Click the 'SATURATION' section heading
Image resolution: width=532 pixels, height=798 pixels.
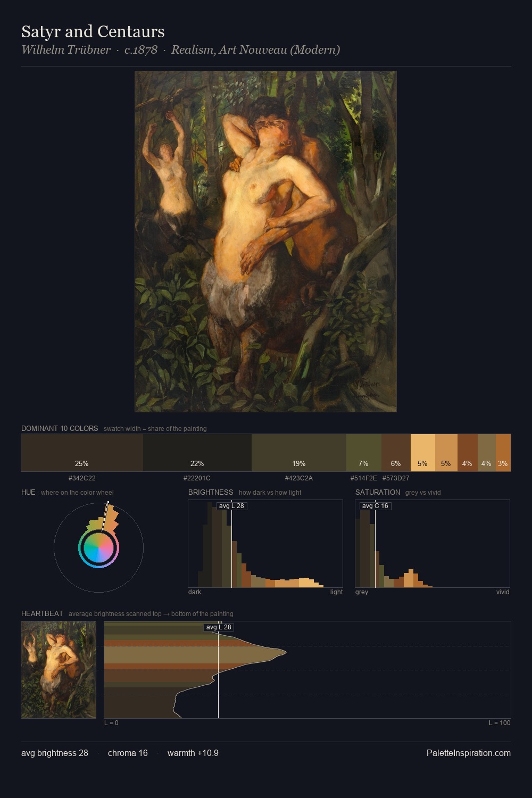(x=378, y=492)
